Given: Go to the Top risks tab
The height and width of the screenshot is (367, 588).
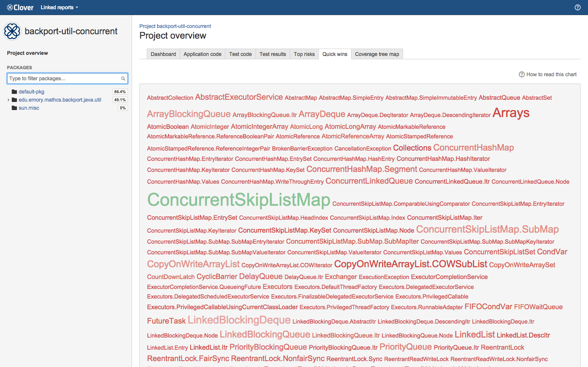Looking at the screenshot, I should coord(304,54).
